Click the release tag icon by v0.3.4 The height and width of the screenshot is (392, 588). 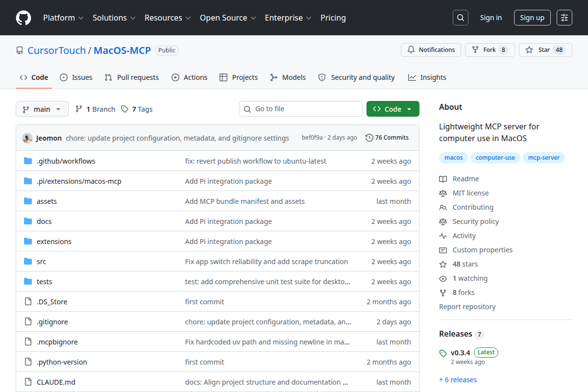[443, 353]
